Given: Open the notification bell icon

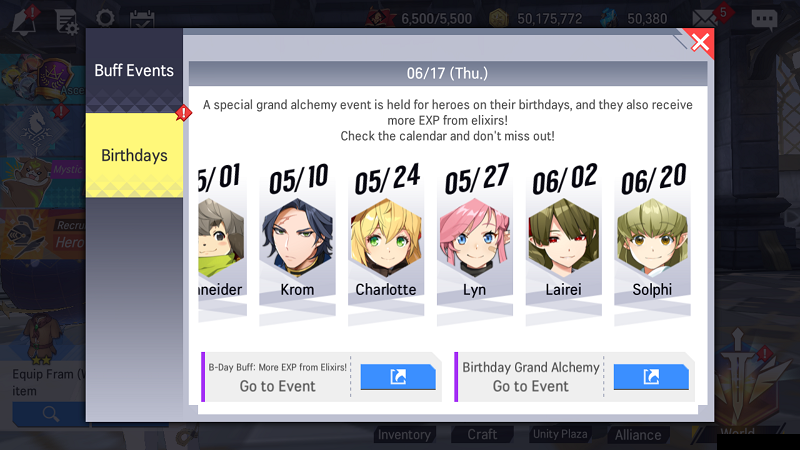Looking at the screenshot, I should tap(24, 21).
